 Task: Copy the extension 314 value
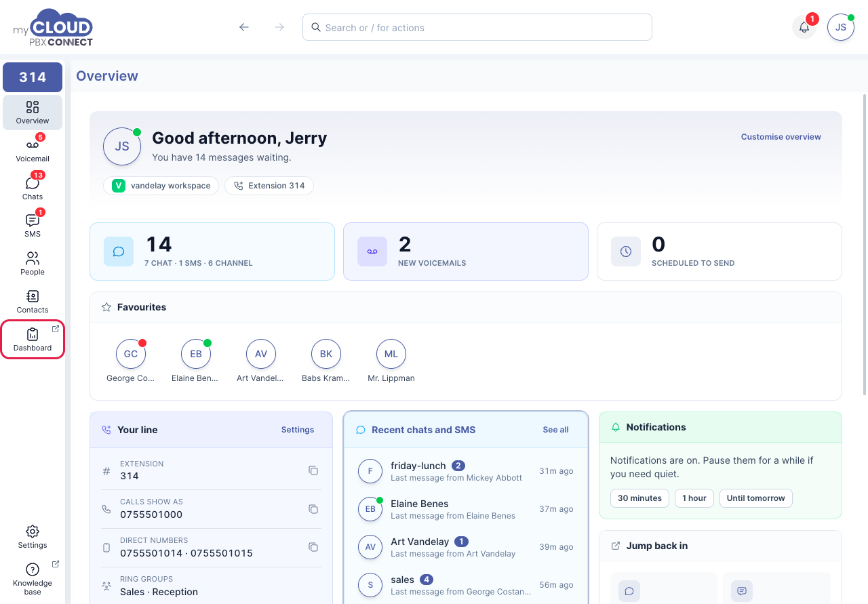click(x=313, y=470)
